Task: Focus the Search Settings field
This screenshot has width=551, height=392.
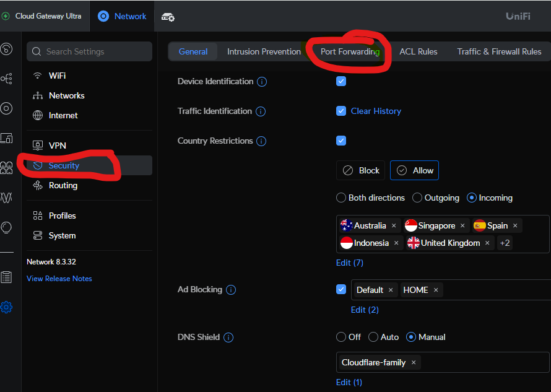Action: coord(90,51)
